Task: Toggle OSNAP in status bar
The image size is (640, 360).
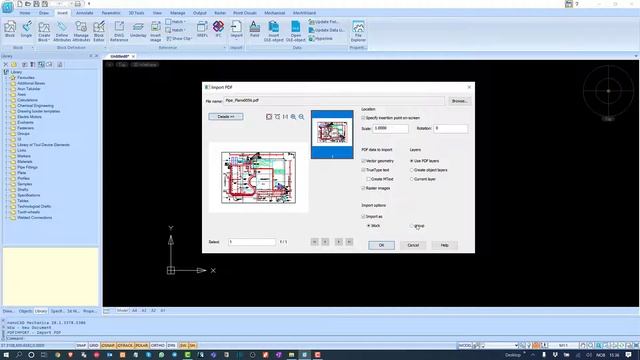Action: point(108,346)
